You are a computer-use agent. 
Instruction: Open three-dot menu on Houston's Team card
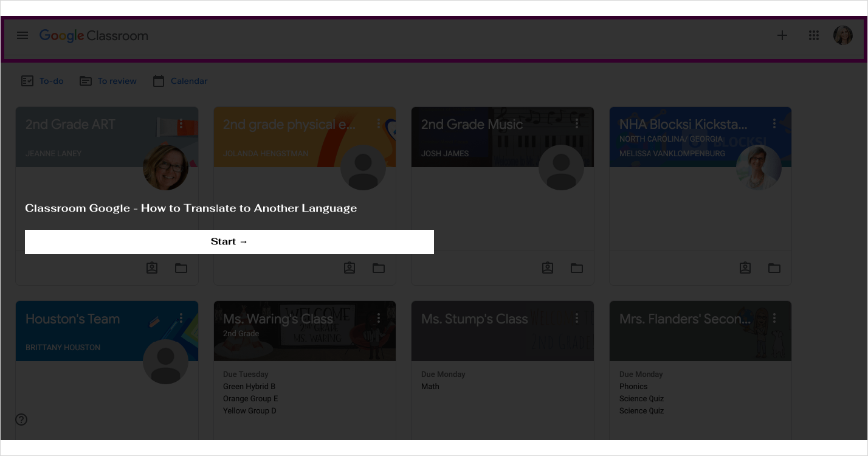pos(181,318)
